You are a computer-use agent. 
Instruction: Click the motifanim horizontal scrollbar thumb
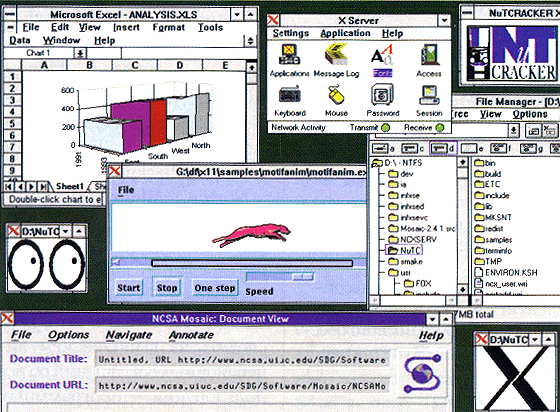(x=252, y=263)
